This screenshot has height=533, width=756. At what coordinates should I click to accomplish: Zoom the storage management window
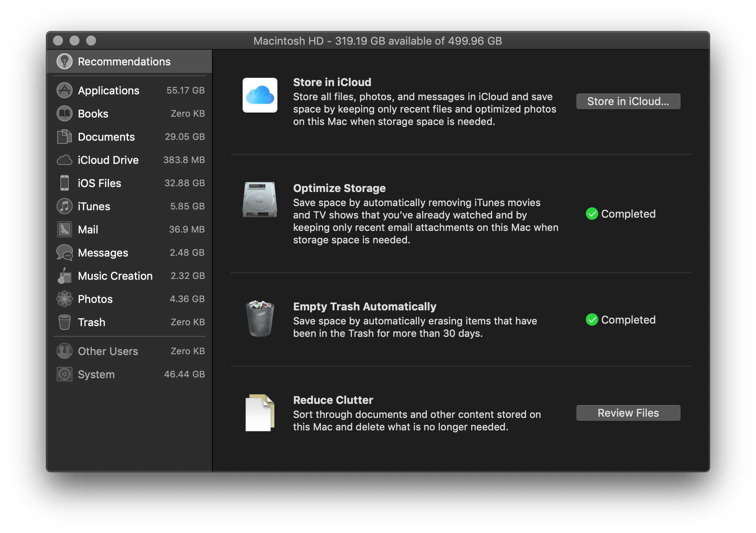coord(91,40)
